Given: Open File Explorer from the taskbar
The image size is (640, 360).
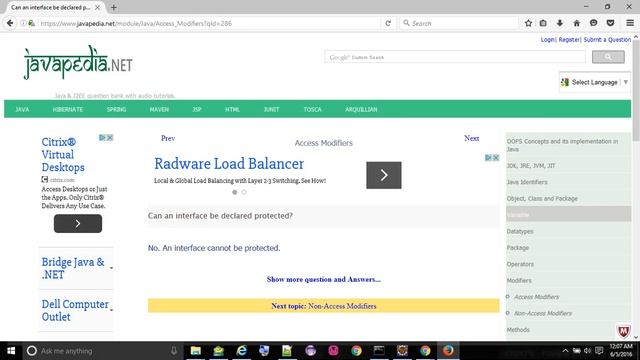Looking at the screenshot, I should coord(196,351).
